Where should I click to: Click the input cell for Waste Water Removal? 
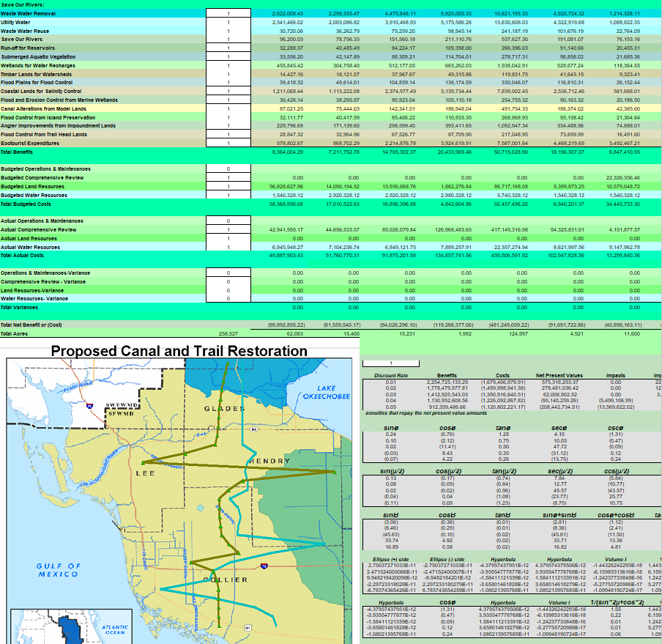pyautogui.click(x=228, y=14)
